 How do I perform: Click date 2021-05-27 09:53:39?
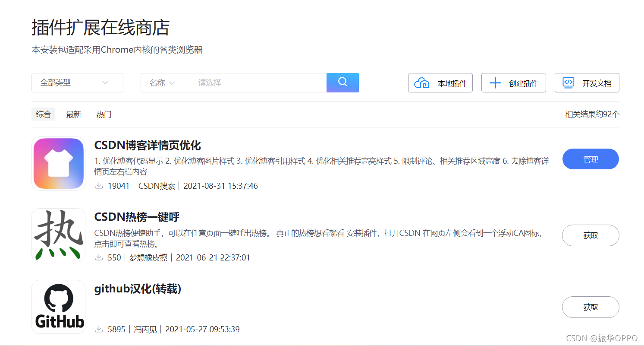tap(202, 329)
